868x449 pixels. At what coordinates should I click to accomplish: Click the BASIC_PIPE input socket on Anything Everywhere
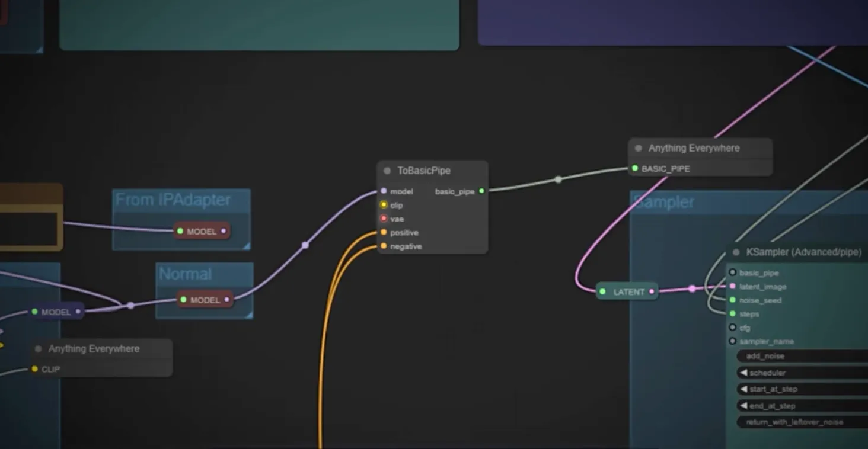tap(635, 169)
